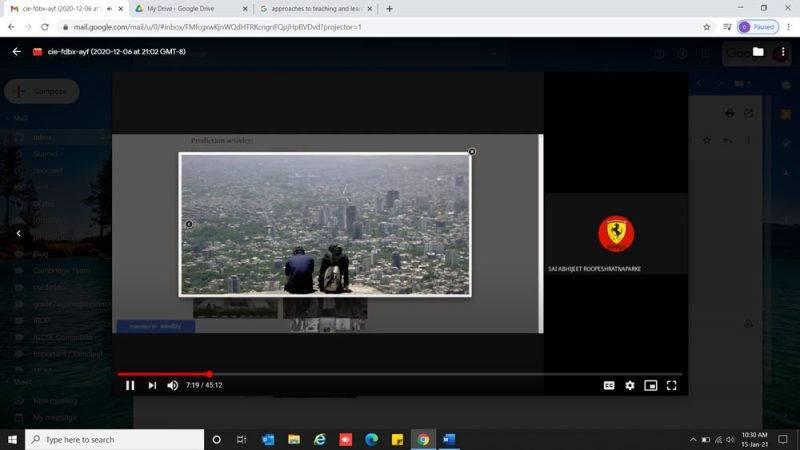Switch to Chrome on the taskbar
This screenshot has height=450, width=800.
point(423,439)
